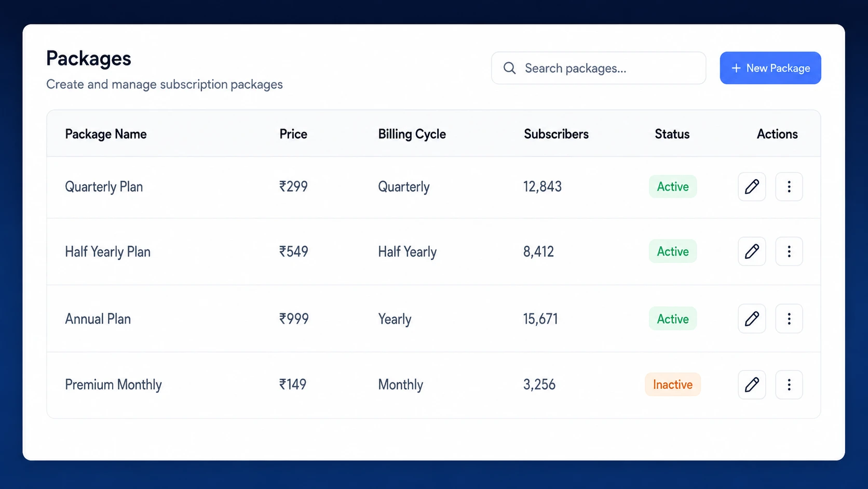Viewport: 868px width, 489px height.
Task: Click the Yearly billing cycle cell
Action: (395, 319)
